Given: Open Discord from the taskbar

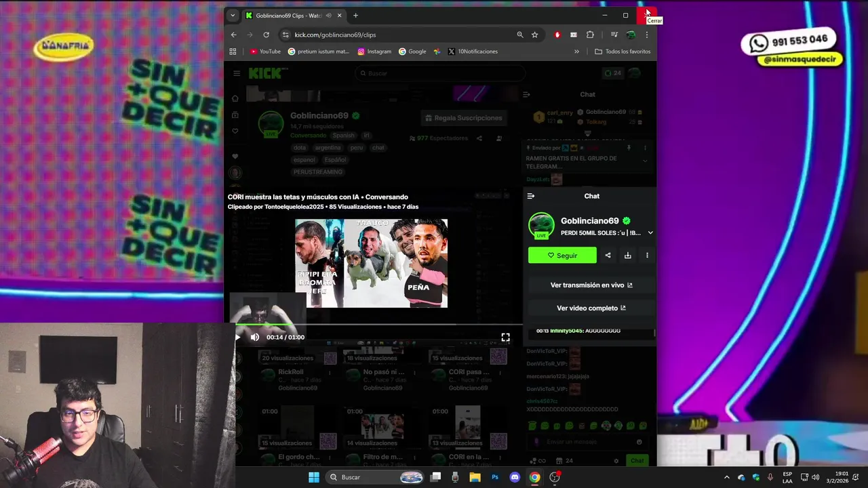Looking at the screenshot, I should click(515, 477).
